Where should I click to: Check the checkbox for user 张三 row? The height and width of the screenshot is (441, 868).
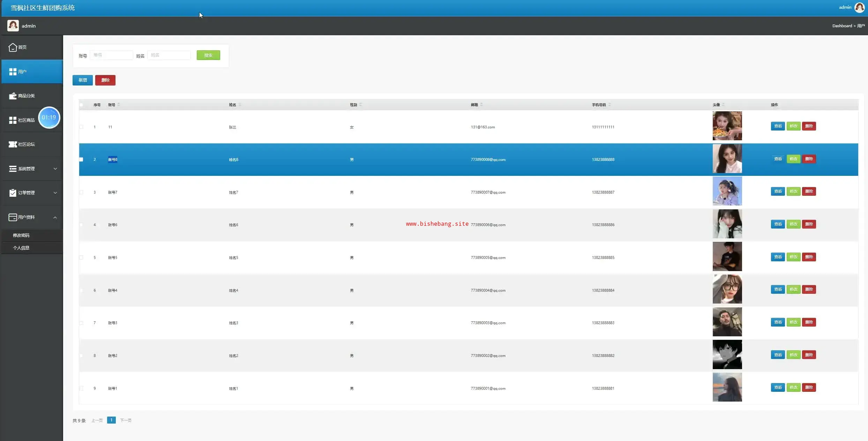[81, 127]
